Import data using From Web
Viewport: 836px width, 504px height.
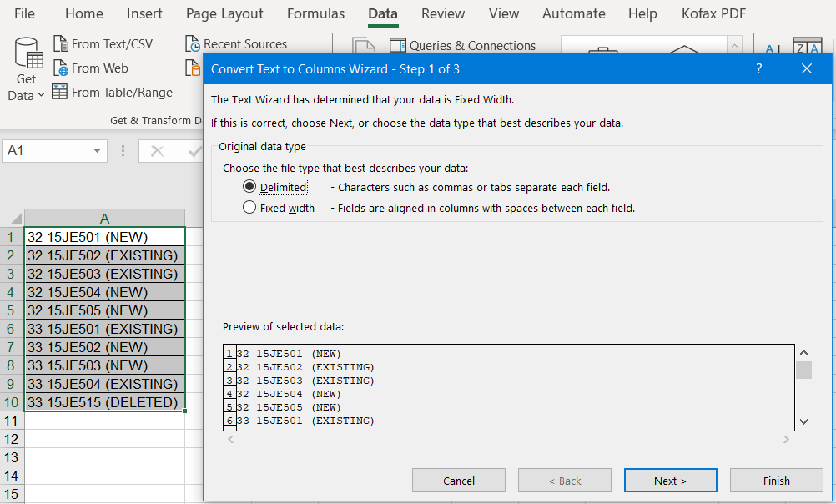click(91, 68)
